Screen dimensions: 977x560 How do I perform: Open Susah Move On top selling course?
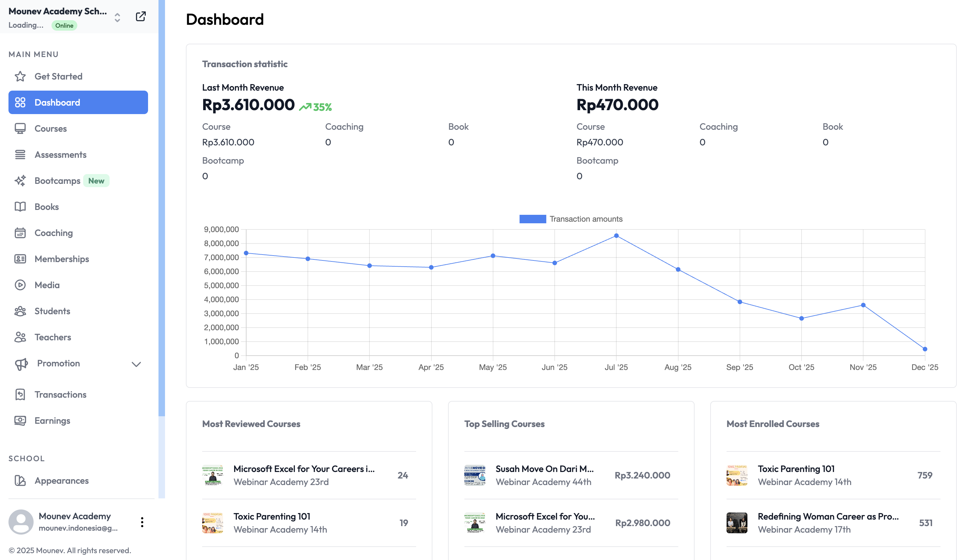point(544,469)
